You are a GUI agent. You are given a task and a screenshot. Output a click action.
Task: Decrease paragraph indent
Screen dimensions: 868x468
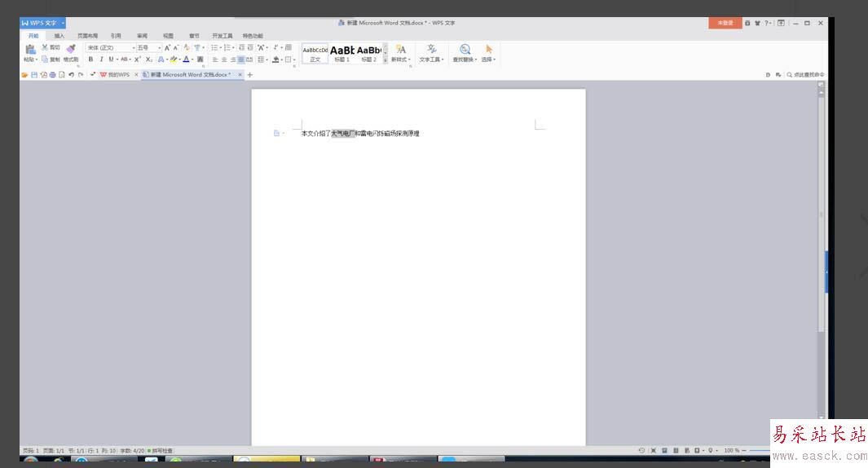pyautogui.click(x=242, y=47)
